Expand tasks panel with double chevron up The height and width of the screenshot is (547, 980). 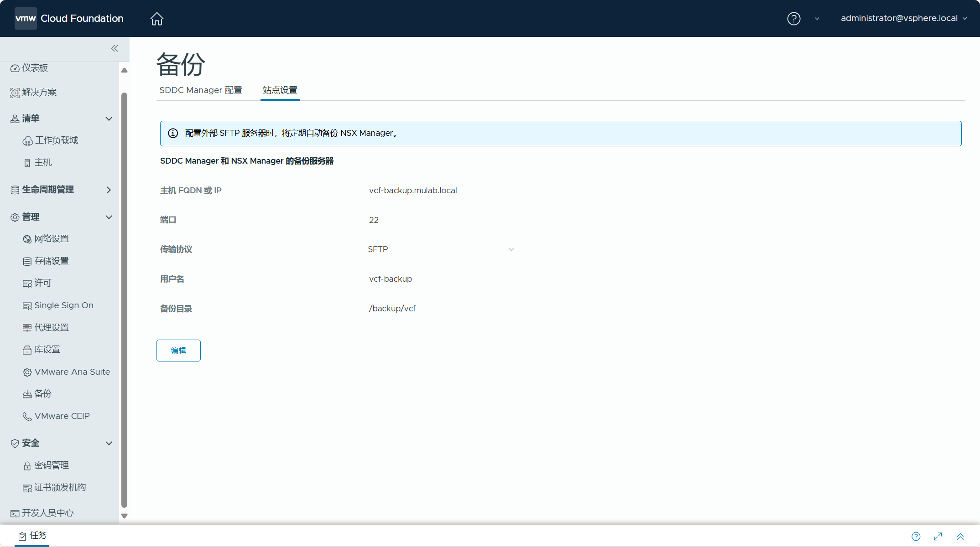(960, 537)
